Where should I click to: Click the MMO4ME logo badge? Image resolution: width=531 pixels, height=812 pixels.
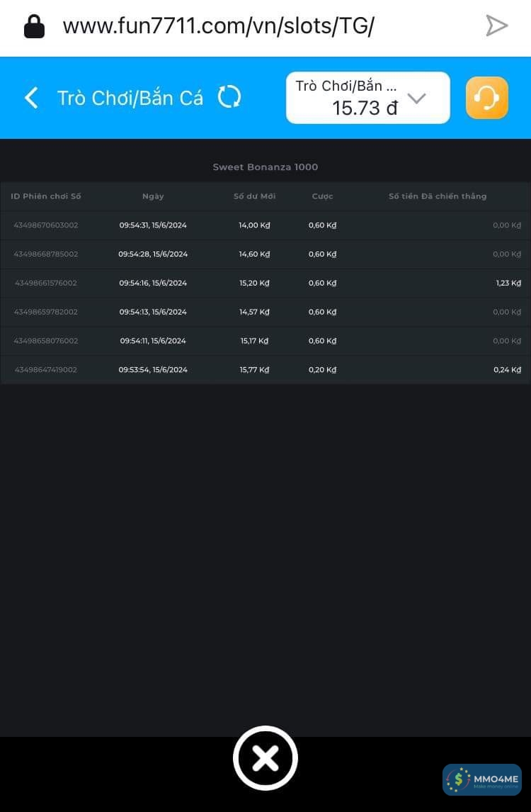point(482,779)
